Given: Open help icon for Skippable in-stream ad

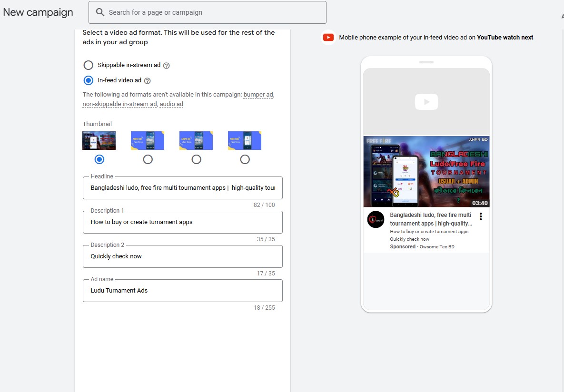Looking at the screenshot, I should tap(166, 66).
